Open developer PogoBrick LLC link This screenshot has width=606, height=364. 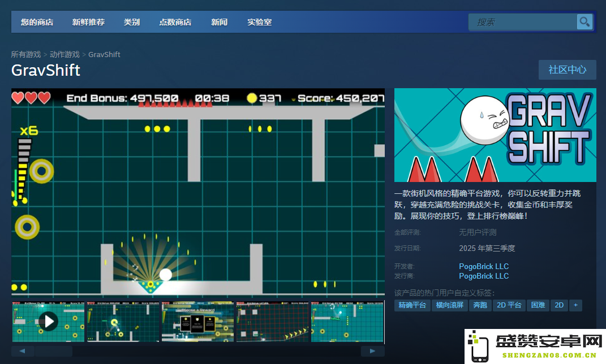coord(484,266)
